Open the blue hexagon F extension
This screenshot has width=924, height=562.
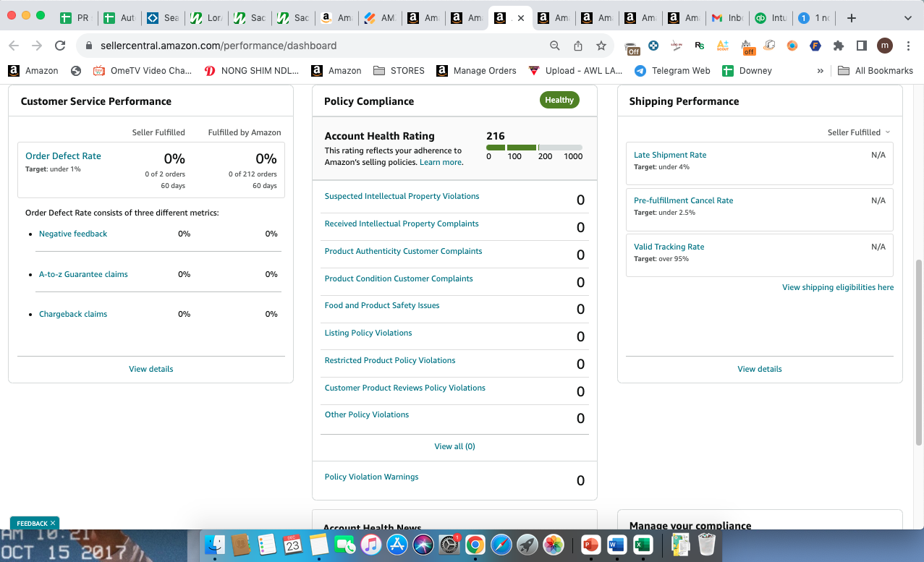click(815, 46)
